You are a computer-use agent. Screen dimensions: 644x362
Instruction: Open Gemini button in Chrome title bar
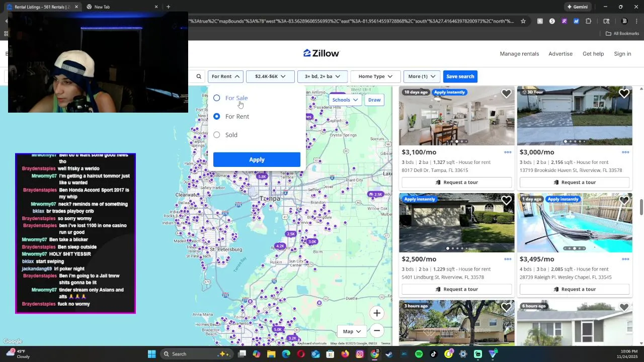pos(577,7)
